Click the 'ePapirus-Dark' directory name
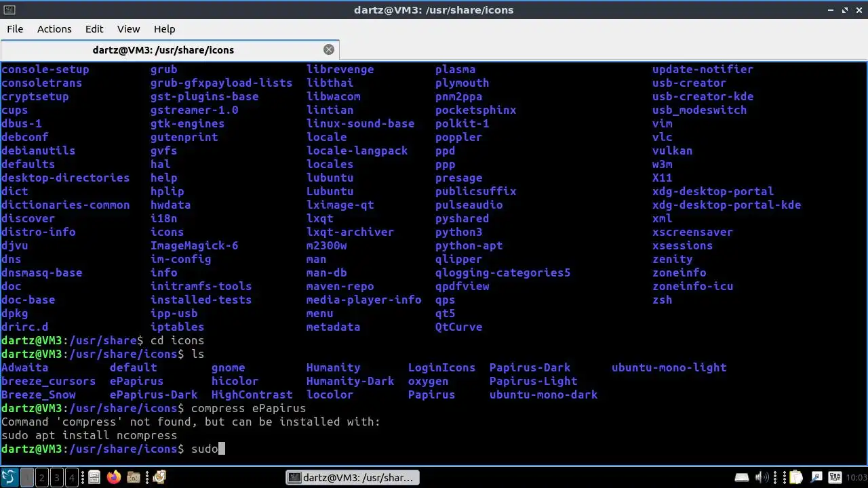Viewport: 868px width, 488px height. [x=154, y=394]
